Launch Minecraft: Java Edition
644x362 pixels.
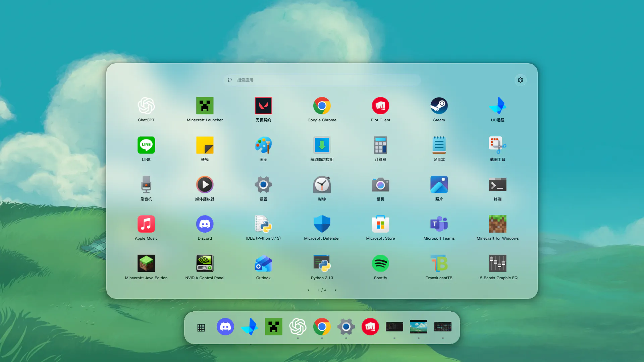click(x=146, y=263)
